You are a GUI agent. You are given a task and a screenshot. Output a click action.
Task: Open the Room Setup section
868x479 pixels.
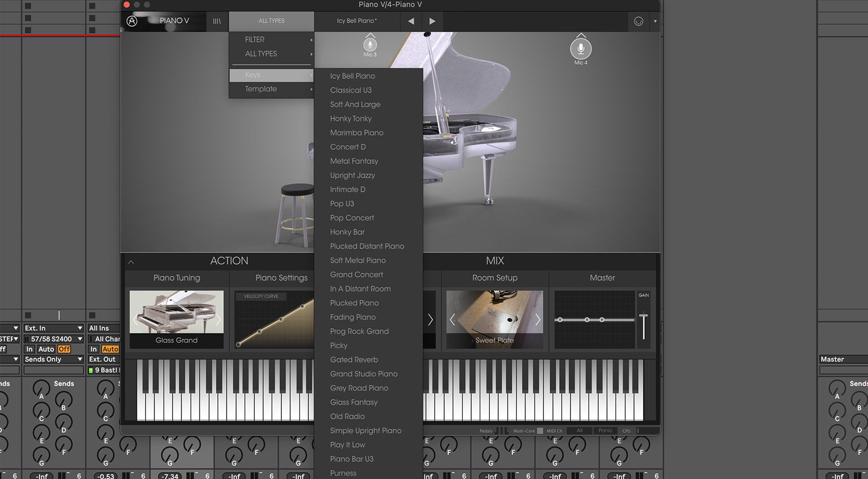point(495,278)
